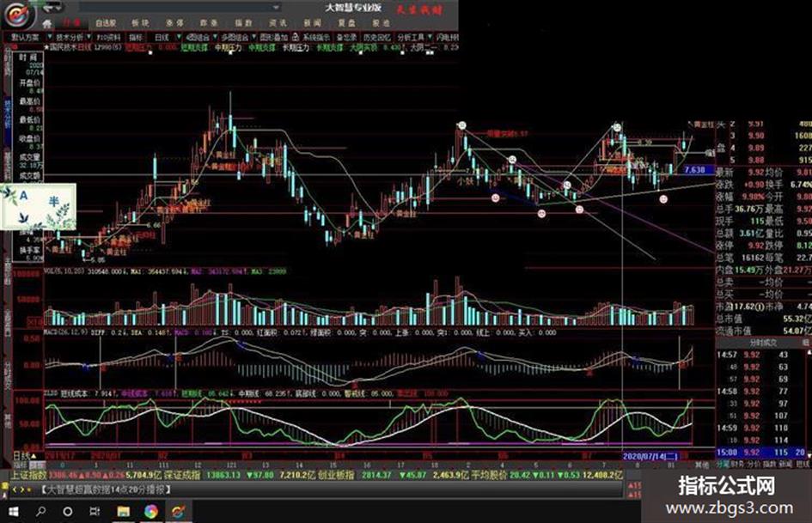
Task: Click the 图形叠加 toolbar button
Action: point(273,37)
